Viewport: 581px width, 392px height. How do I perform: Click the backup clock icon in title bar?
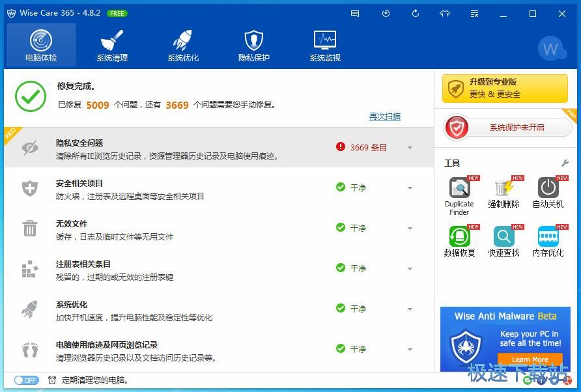click(x=386, y=14)
